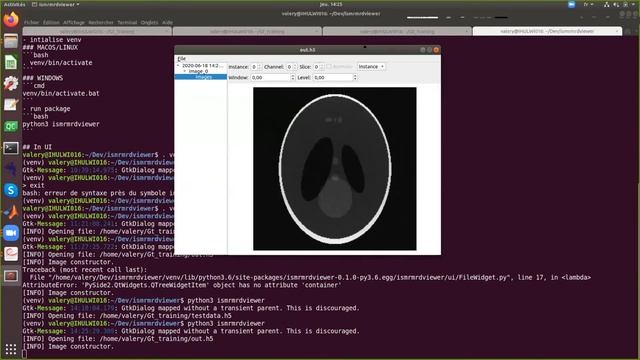Screen dimensions: 640x360
Task: Open Zoom from the dock
Action: click(x=11, y=233)
